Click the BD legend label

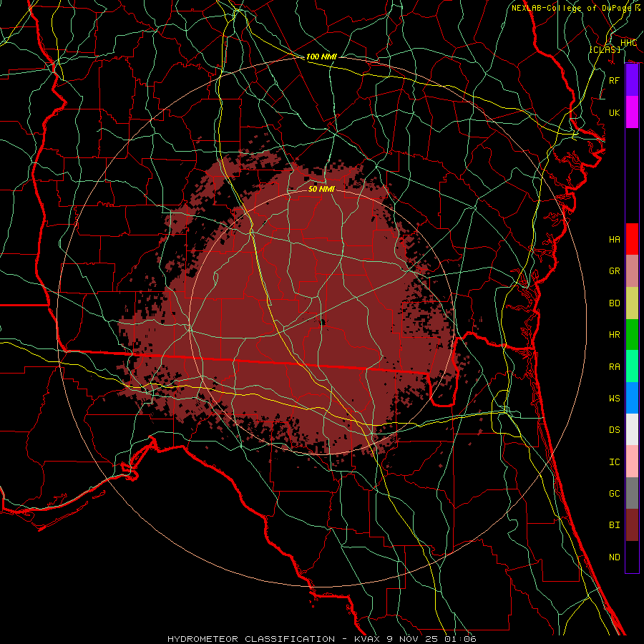pyautogui.click(x=614, y=303)
